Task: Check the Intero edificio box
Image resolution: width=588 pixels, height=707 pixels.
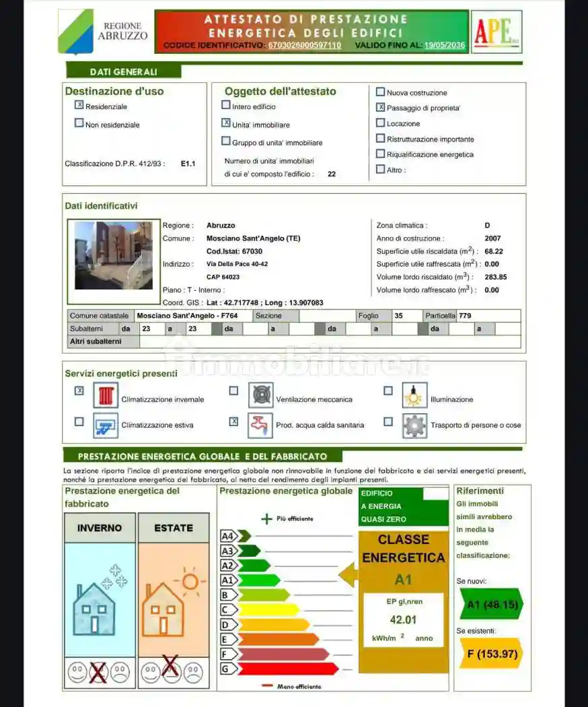Action: pos(226,104)
